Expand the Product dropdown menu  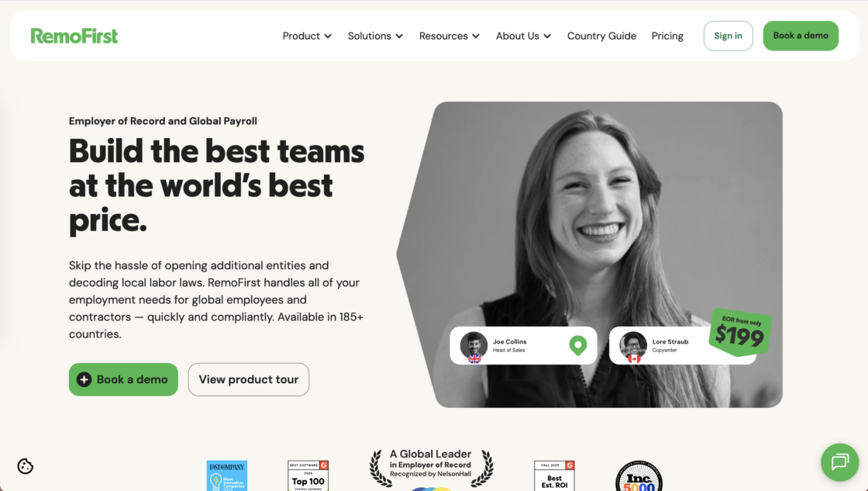pos(307,36)
